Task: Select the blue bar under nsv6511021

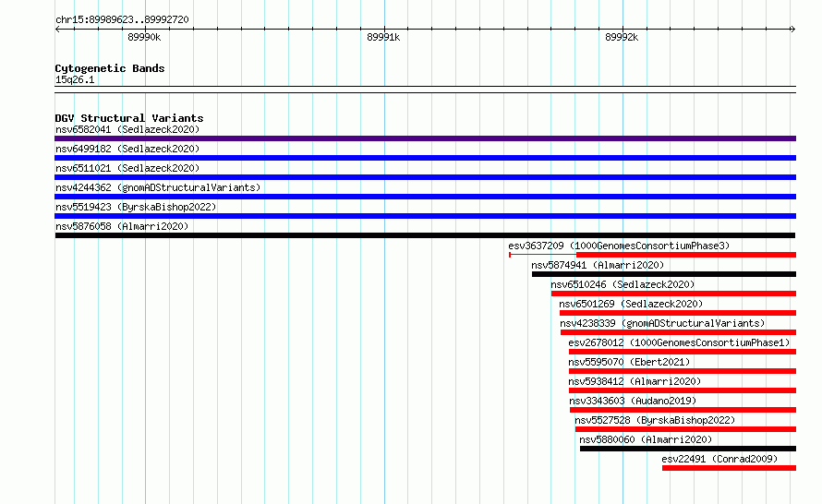Action: click(425, 177)
